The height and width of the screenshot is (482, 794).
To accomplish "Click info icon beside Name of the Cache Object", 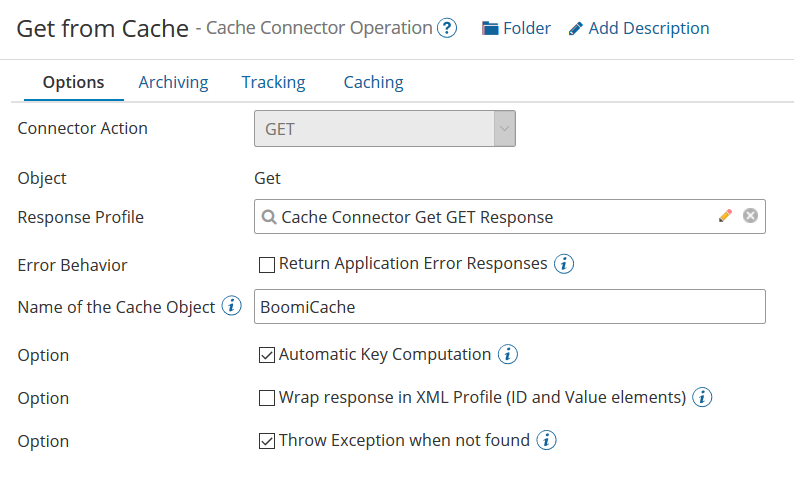I will point(232,307).
